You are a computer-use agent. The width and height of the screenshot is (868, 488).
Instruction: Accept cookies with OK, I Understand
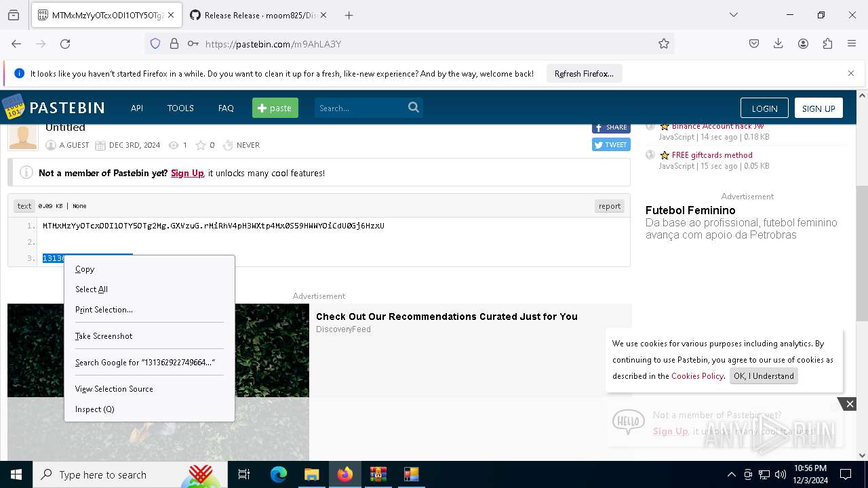pyautogui.click(x=764, y=376)
